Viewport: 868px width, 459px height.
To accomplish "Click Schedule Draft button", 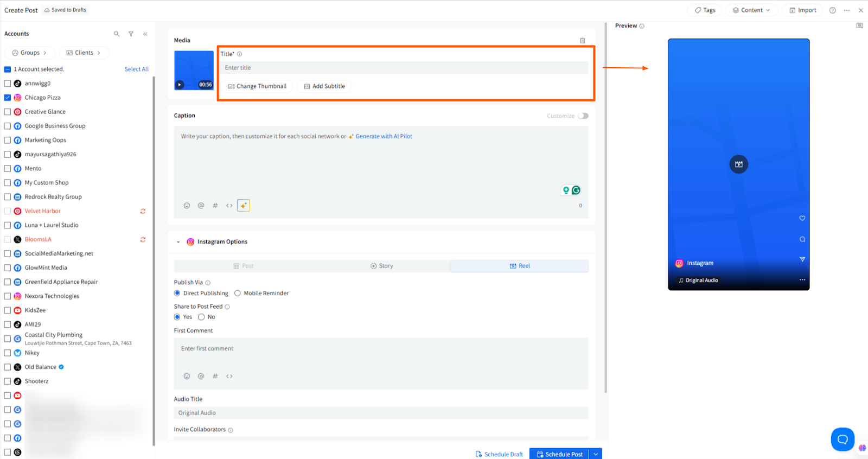I will tap(499, 454).
